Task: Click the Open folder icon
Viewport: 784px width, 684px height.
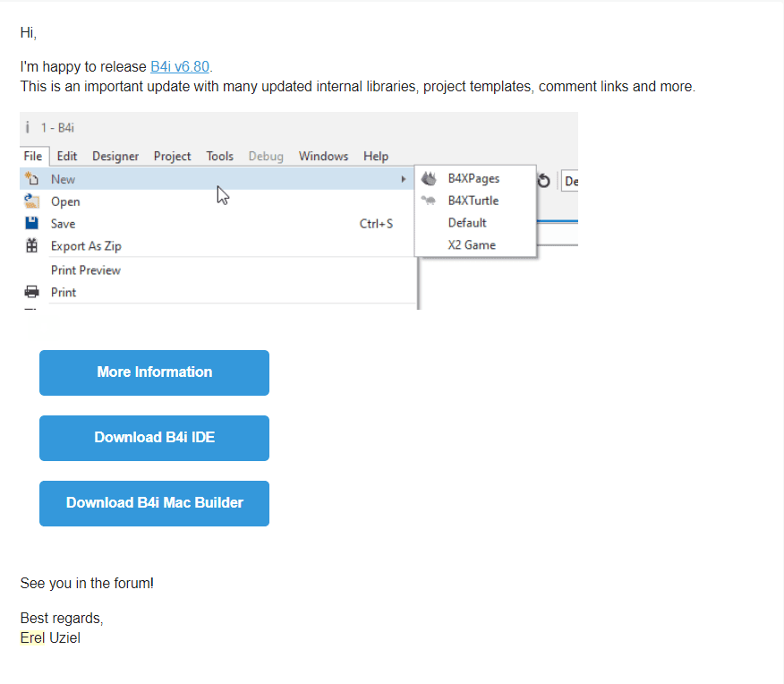Action: [x=31, y=201]
